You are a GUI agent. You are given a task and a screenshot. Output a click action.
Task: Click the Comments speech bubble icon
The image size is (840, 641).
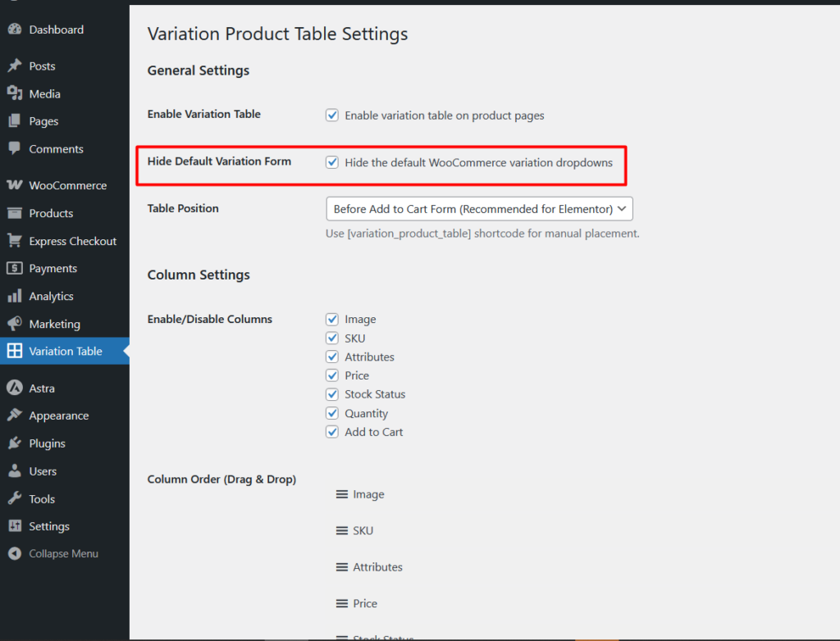pyautogui.click(x=14, y=148)
